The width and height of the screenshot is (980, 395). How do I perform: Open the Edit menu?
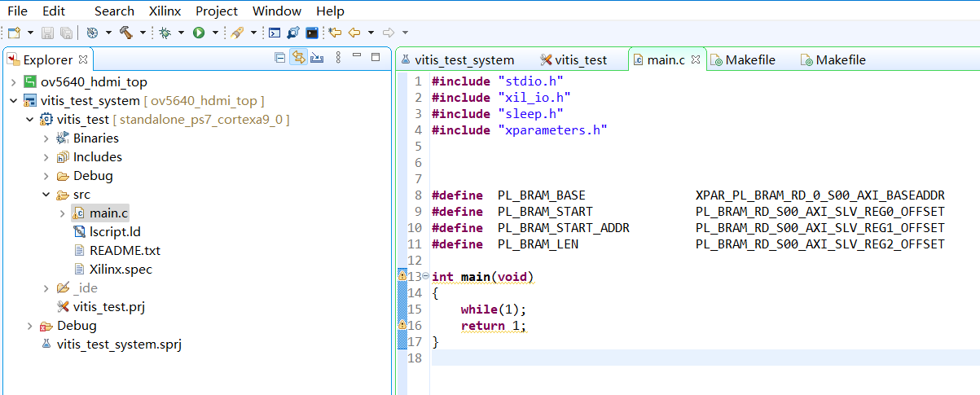coord(54,11)
